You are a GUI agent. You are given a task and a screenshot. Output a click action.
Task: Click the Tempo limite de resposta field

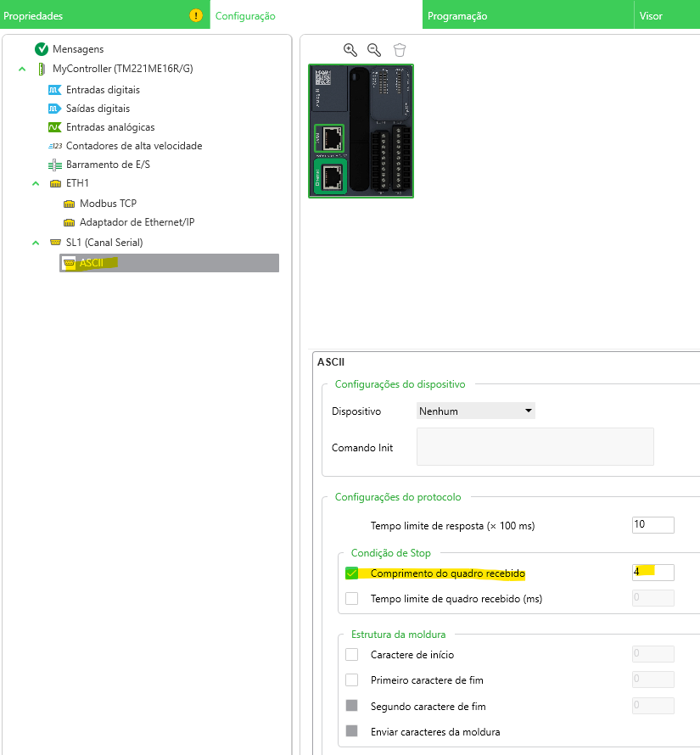(x=652, y=524)
